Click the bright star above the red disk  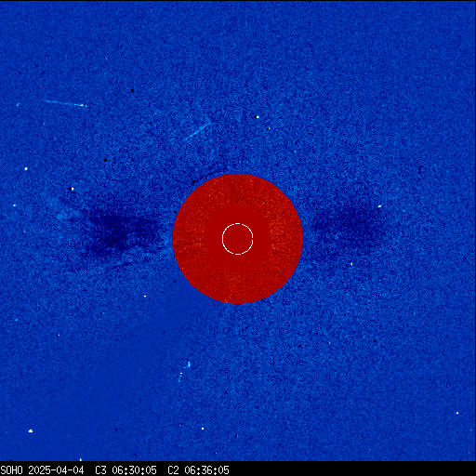click(x=257, y=117)
